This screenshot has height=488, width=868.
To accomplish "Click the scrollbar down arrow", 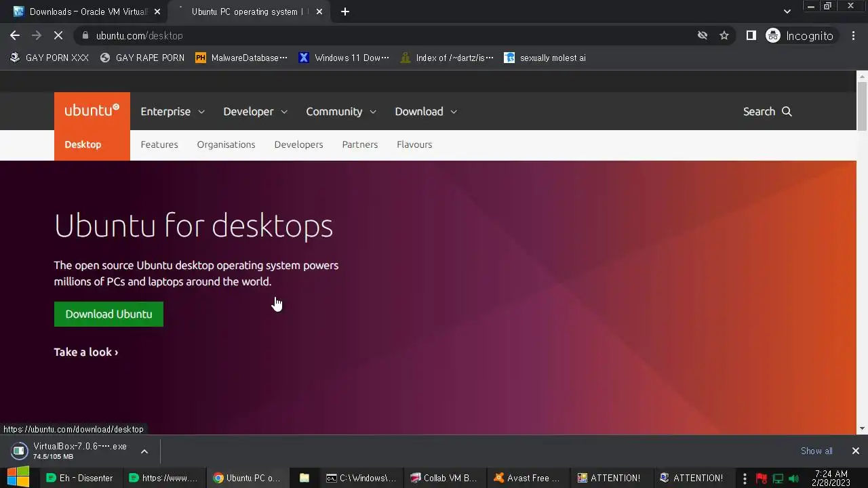I will 862,428.
